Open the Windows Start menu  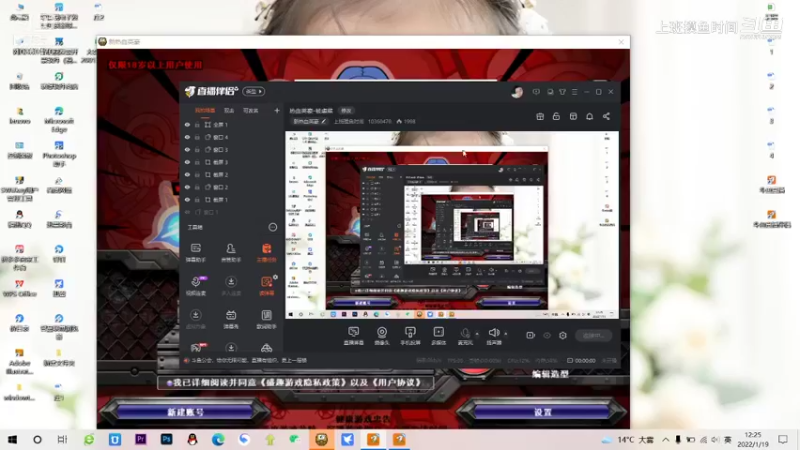(12, 439)
